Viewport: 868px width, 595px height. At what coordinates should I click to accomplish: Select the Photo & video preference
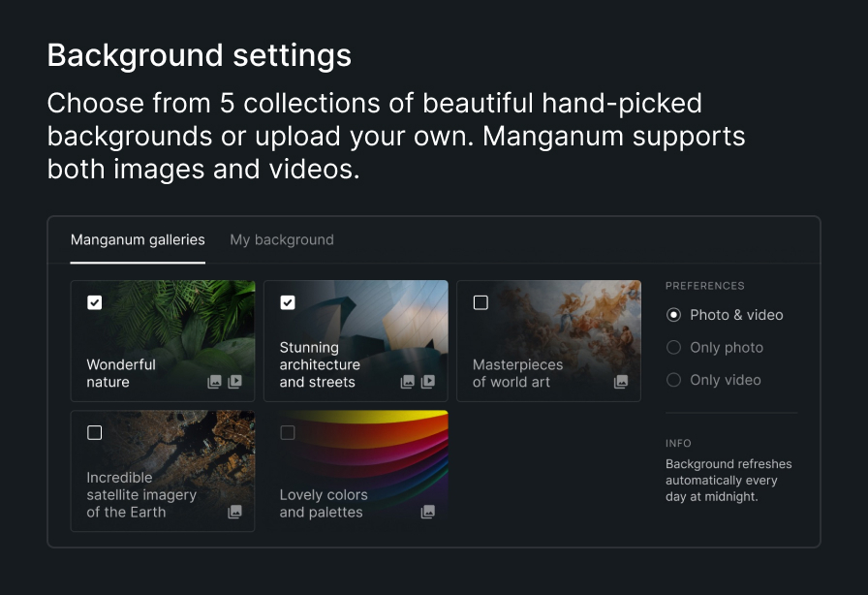(673, 314)
